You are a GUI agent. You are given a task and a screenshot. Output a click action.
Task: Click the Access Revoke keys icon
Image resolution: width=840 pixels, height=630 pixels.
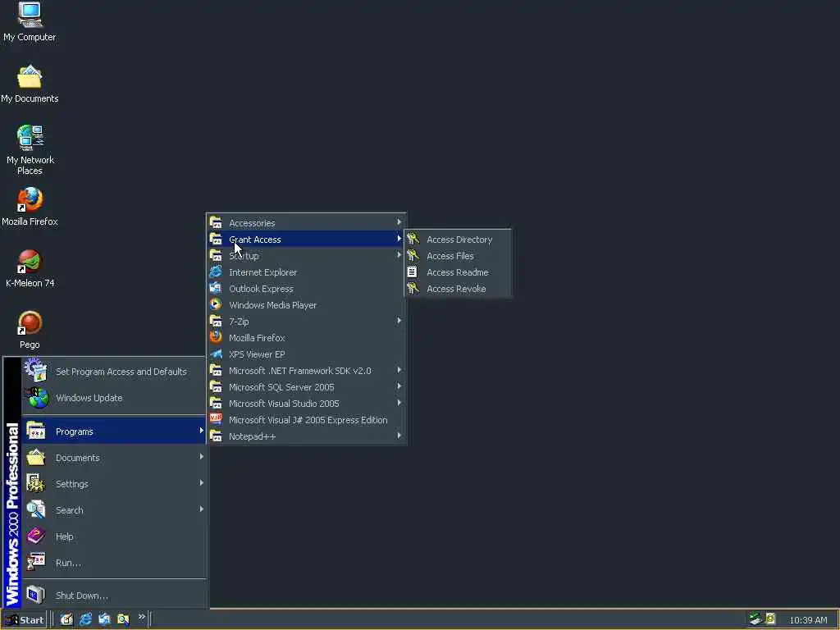pyautogui.click(x=413, y=288)
